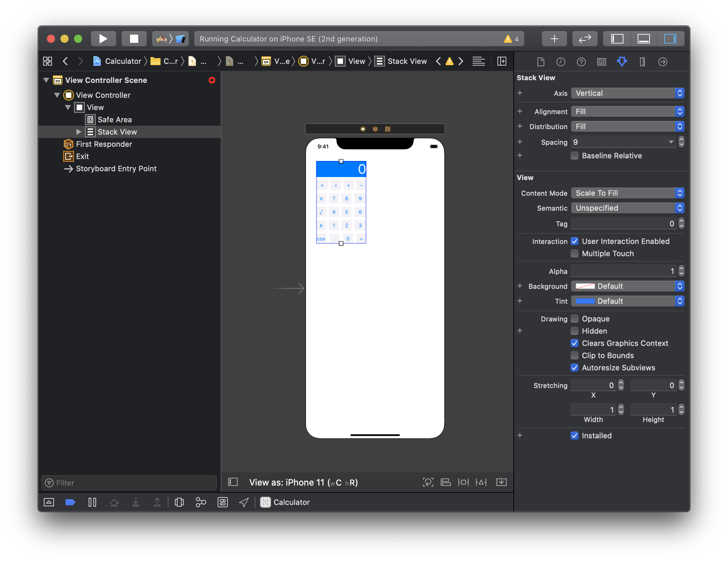Stop the running Calculator app

[134, 39]
